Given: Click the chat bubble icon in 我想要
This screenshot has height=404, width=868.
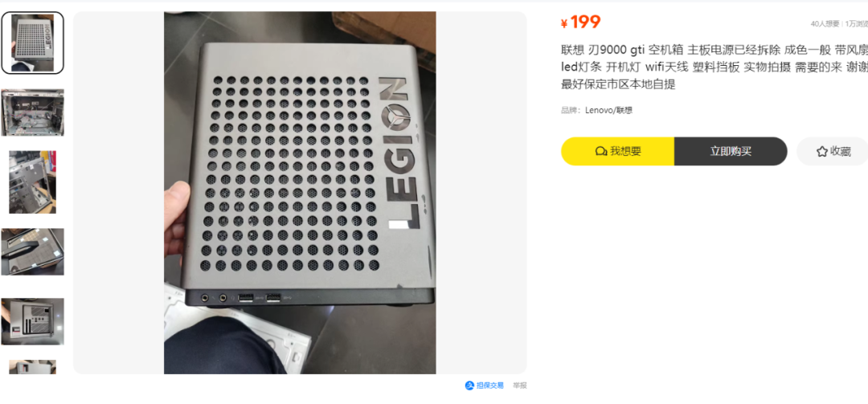Looking at the screenshot, I should click(x=600, y=151).
